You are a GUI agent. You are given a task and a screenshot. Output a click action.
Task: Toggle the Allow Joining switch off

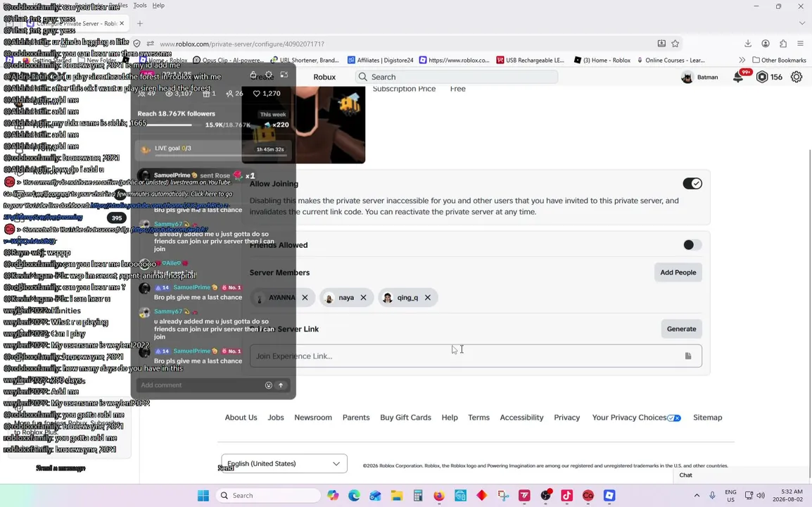click(x=692, y=184)
